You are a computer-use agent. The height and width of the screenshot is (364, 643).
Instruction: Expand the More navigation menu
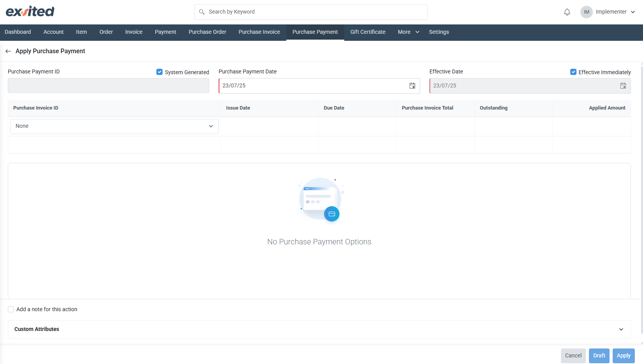408,32
